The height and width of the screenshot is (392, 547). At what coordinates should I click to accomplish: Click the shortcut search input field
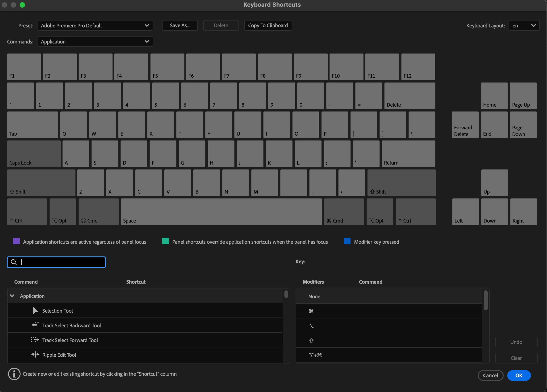(x=60, y=262)
